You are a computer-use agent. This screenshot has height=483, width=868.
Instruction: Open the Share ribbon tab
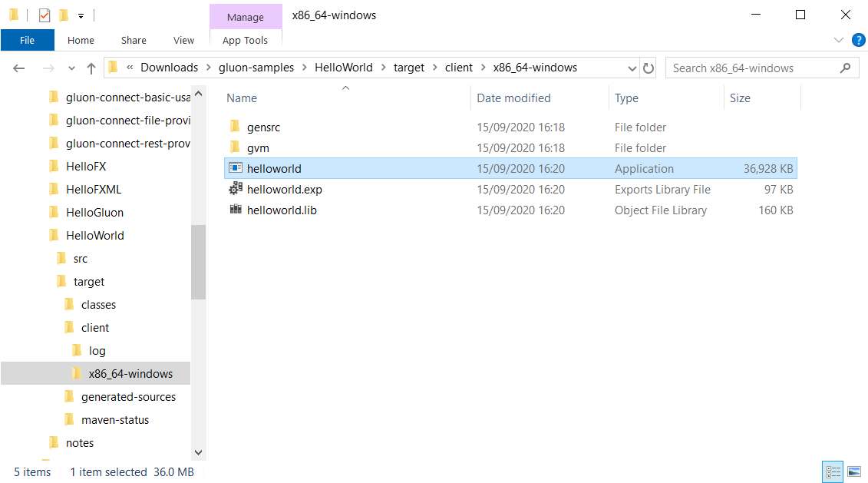click(134, 40)
